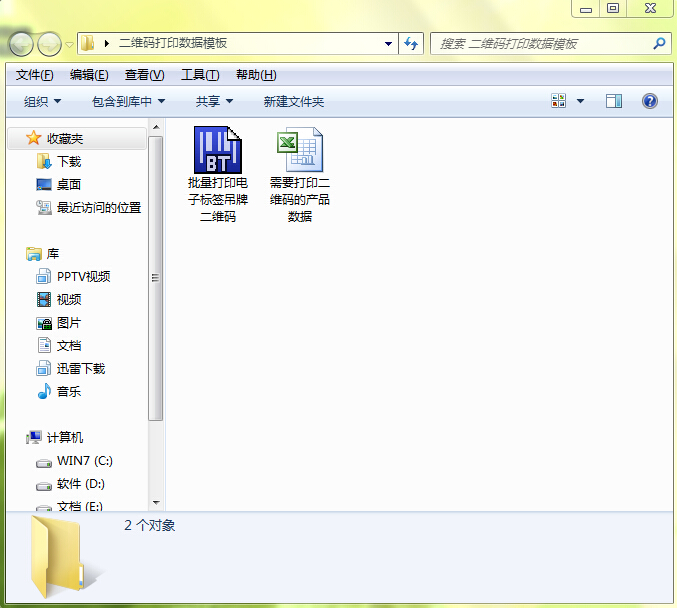Open the recent pages dropdown beside Forward
Viewport: 677px width, 608px height.
[x=70, y=44]
